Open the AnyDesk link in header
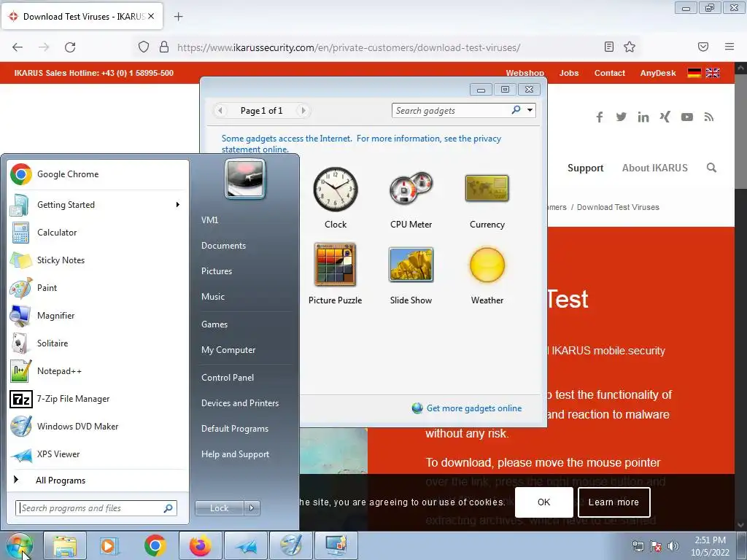The image size is (747, 560). tap(658, 73)
